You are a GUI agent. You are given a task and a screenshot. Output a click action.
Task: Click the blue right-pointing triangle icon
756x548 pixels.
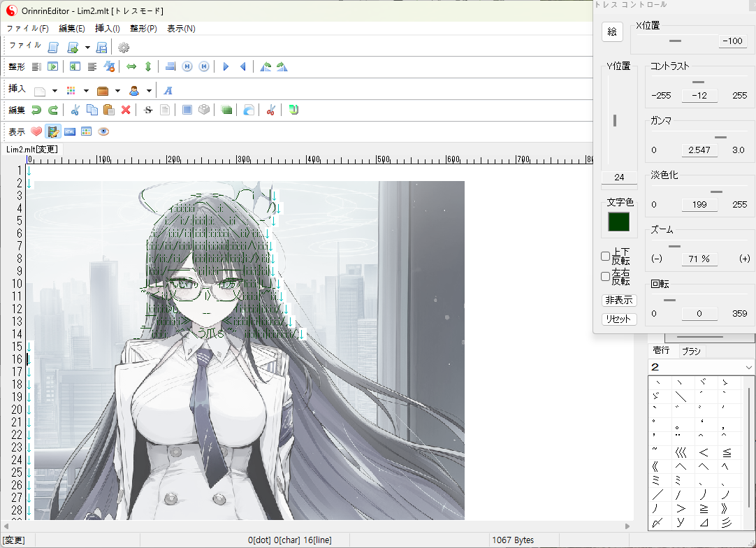click(x=226, y=66)
